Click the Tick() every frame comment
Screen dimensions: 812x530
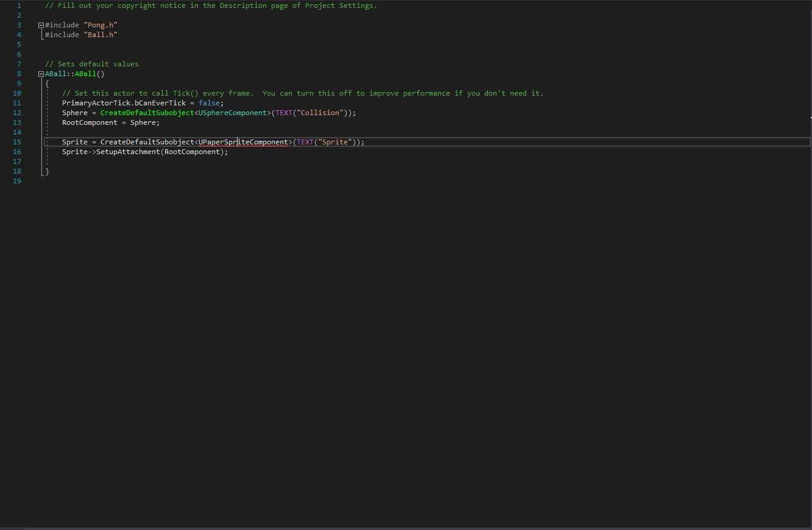point(303,93)
